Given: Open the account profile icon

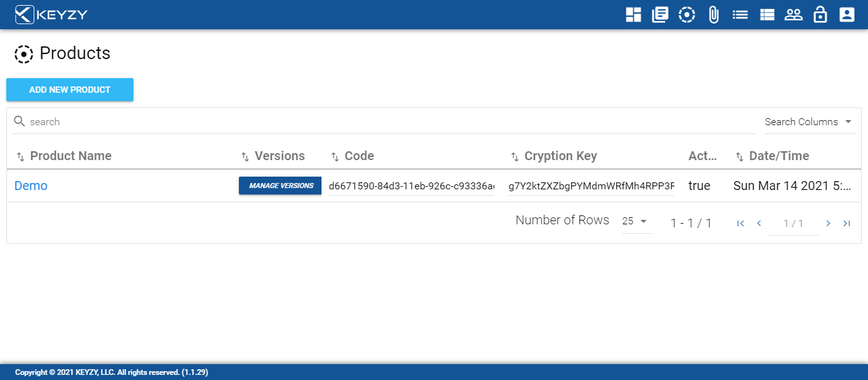Looking at the screenshot, I should [846, 14].
